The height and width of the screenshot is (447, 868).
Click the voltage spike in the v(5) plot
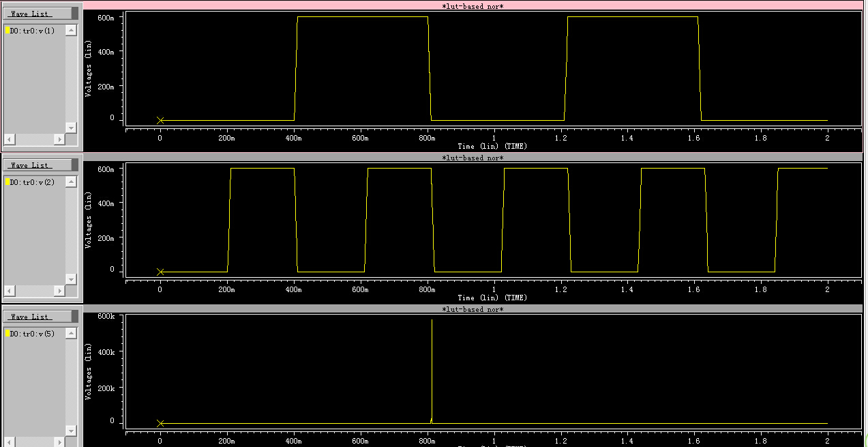[x=432, y=371]
